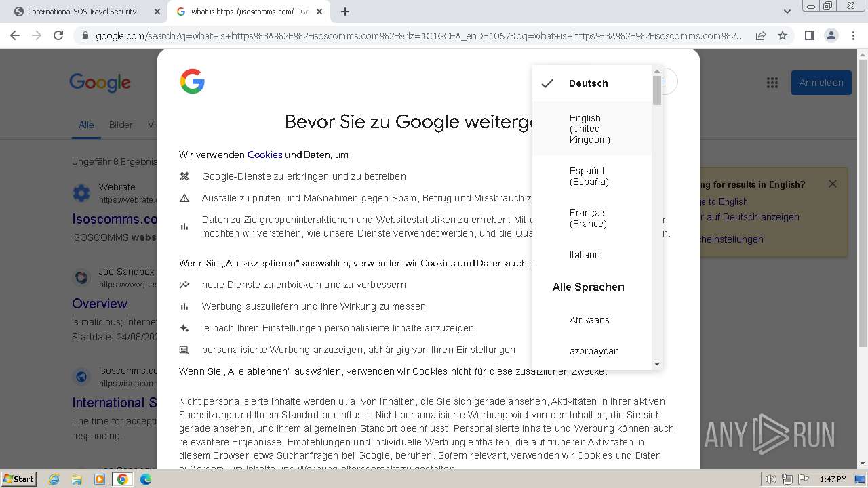The width and height of the screenshot is (868, 488).
Task: Select the Bilder search tab
Action: coord(121,125)
